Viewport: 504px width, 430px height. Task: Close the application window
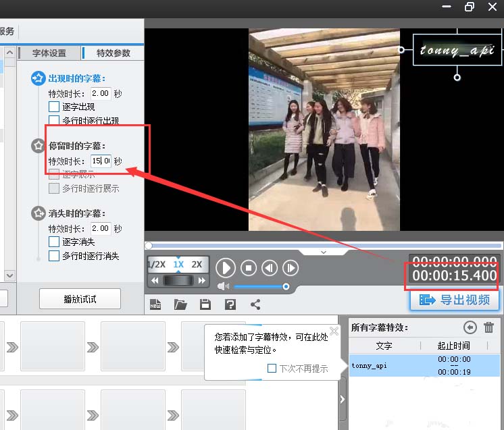[x=492, y=7]
